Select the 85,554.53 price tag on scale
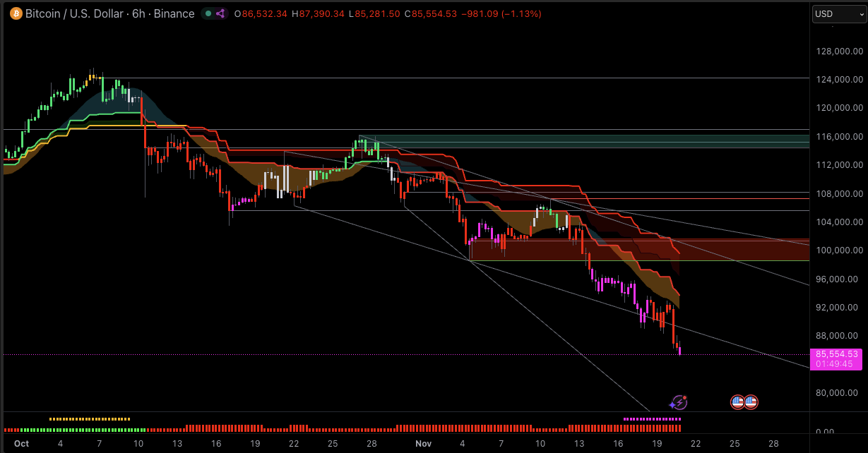Viewport: 868px width, 453px height. click(836, 353)
